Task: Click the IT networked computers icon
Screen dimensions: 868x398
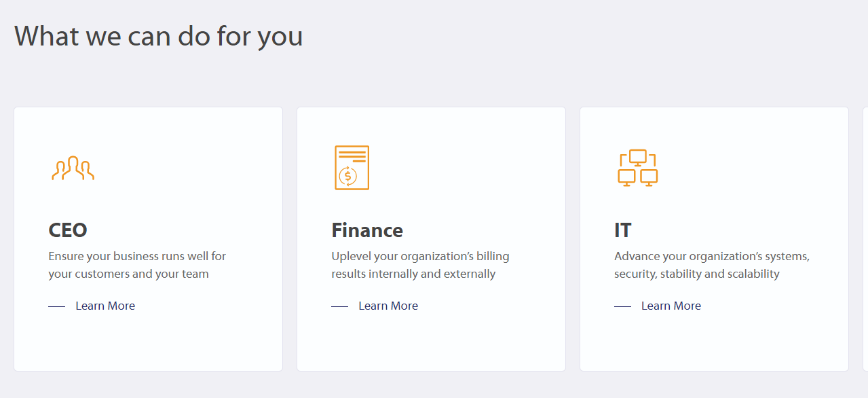Action: click(637, 168)
